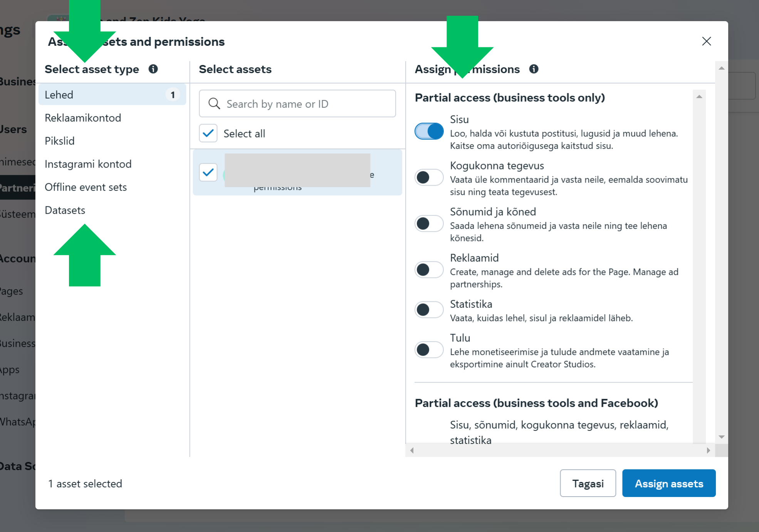Click info icon beside Assign permissions
The width and height of the screenshot is (759, 532).
[x=534, y=69]
